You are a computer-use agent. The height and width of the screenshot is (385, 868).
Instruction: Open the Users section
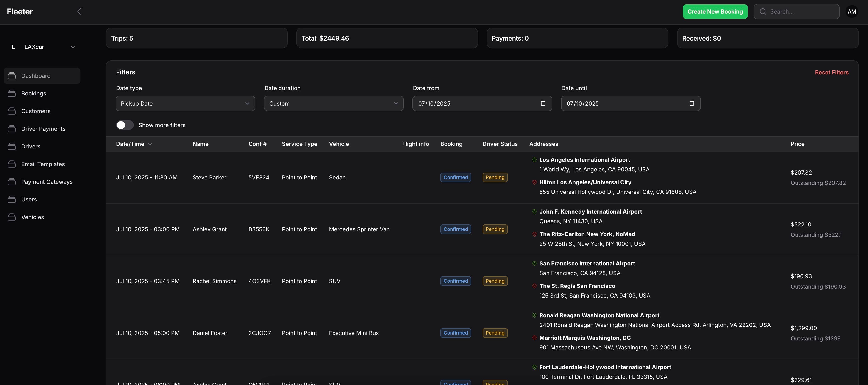[x=12, y=199]
